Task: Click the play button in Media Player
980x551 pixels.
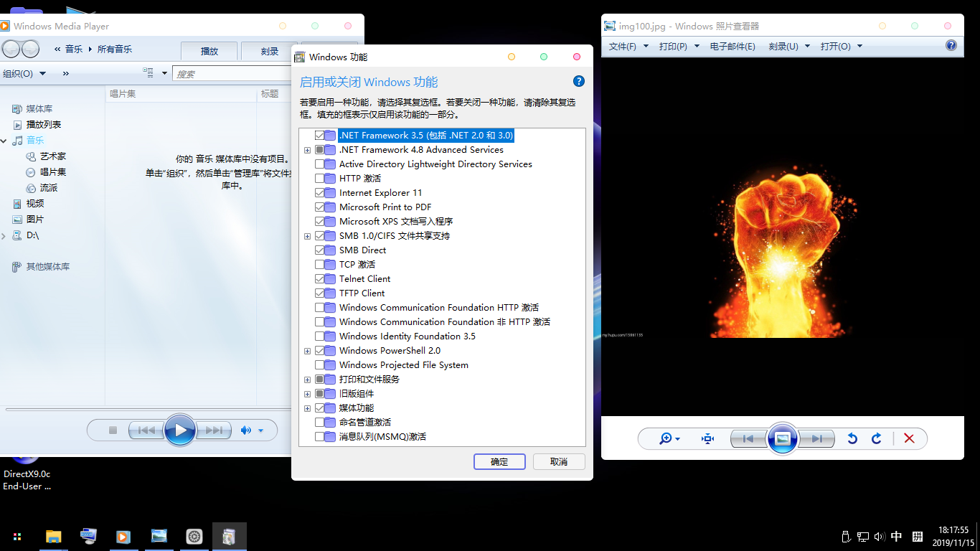Action: tap(179, 430)
